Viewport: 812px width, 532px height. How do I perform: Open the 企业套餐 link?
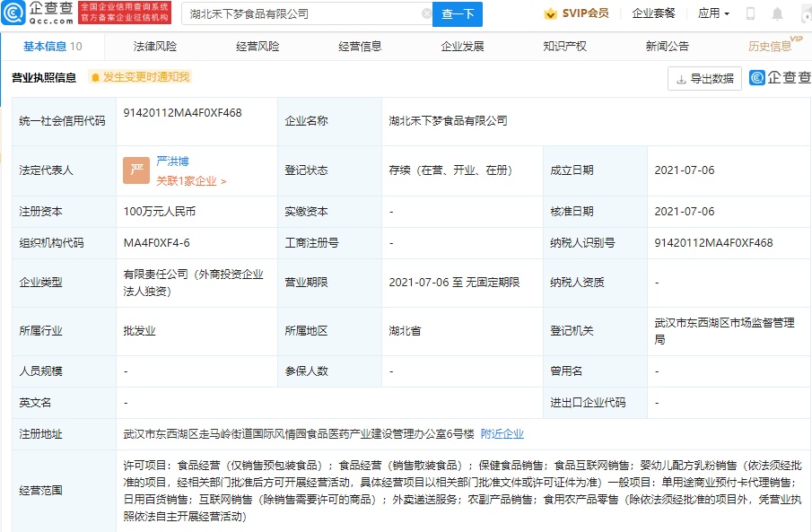[653, 13]
